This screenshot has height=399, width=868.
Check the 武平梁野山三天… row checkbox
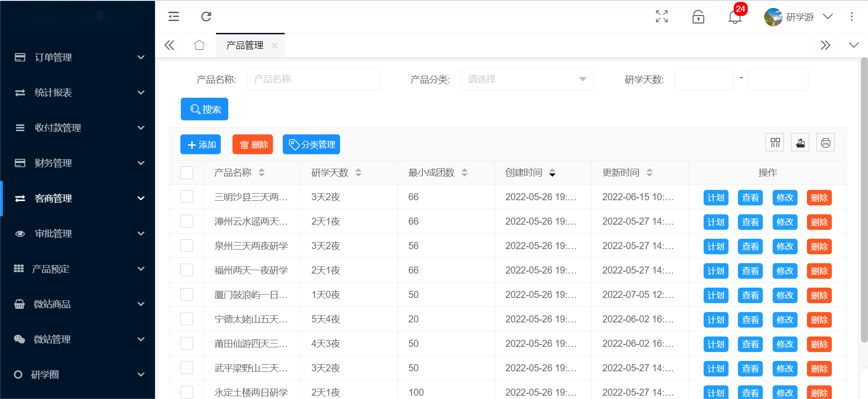click(x=187, y=368)
